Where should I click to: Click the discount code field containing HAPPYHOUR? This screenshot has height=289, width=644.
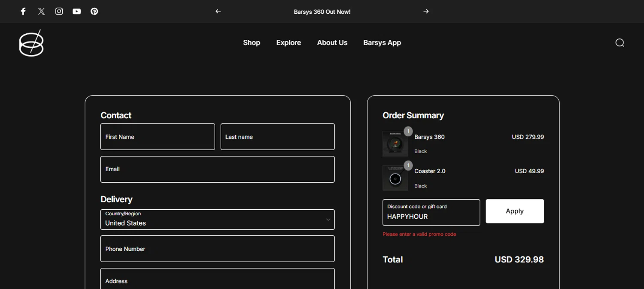(x=431, y=212)
